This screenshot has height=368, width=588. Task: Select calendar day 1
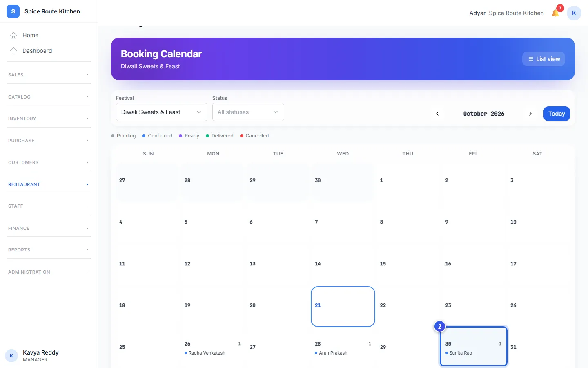tap(408, 182)
